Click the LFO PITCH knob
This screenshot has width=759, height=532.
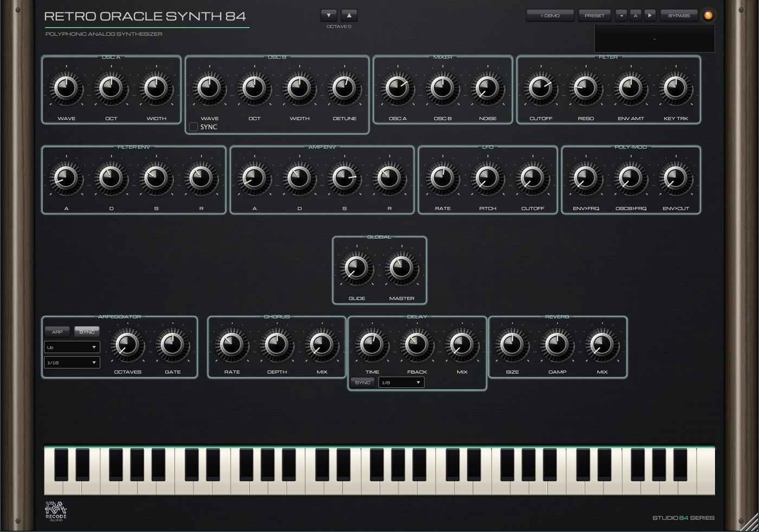[x=487, y=178]
